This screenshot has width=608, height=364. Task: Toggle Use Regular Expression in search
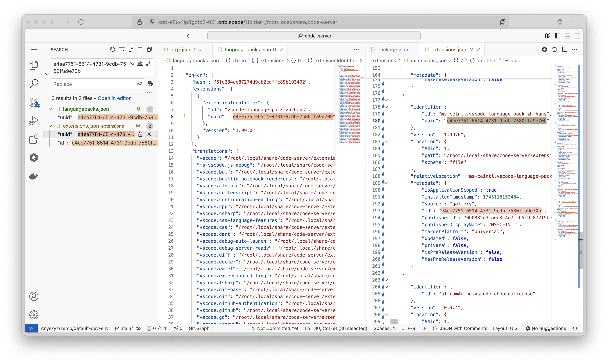148,64
